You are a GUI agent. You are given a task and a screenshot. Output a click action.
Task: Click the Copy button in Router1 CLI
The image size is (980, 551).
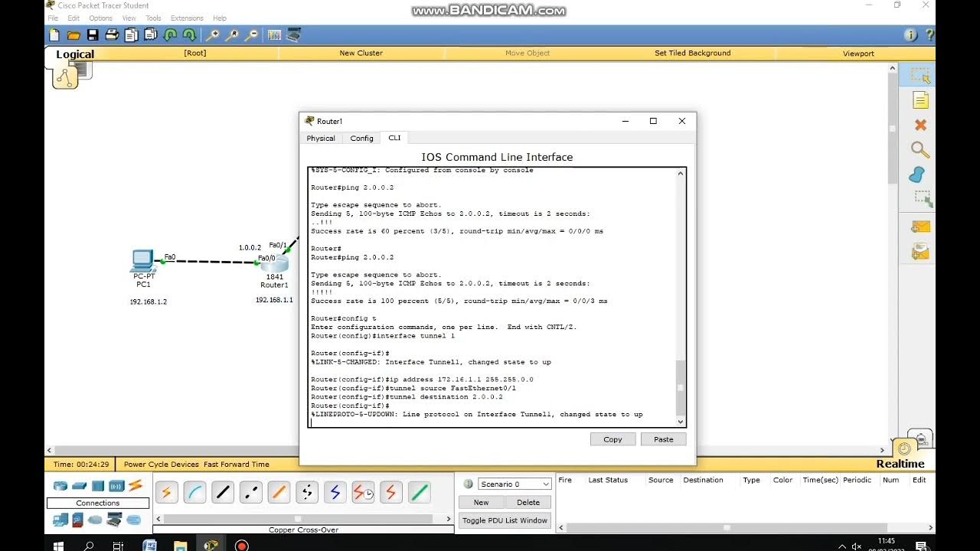(612, 439)
